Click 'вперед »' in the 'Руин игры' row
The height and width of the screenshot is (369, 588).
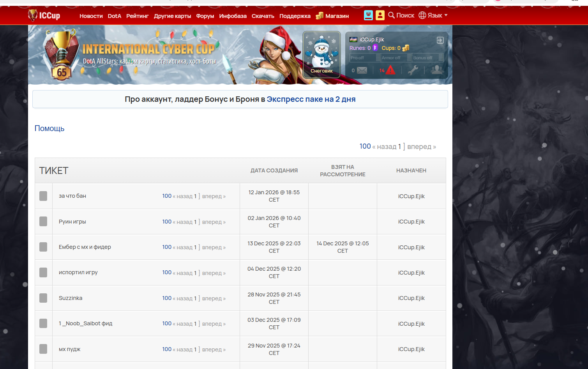coord(214,222)
